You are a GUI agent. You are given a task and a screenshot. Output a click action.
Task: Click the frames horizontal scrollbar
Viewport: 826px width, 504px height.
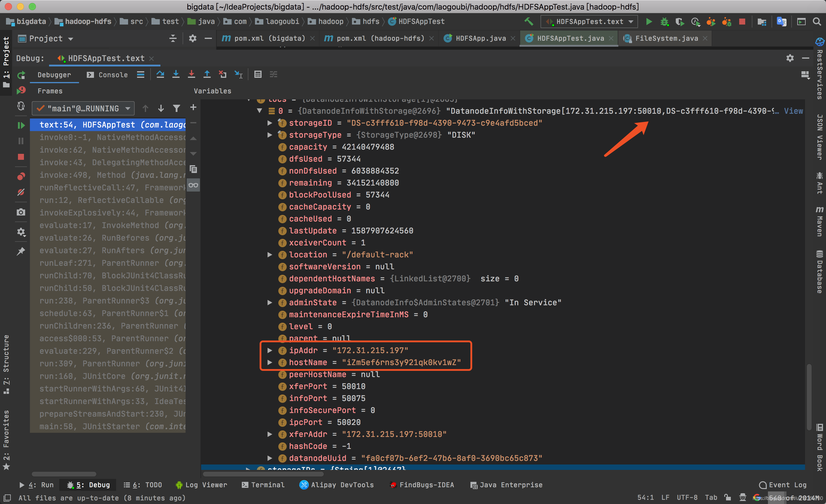[64, 474]
